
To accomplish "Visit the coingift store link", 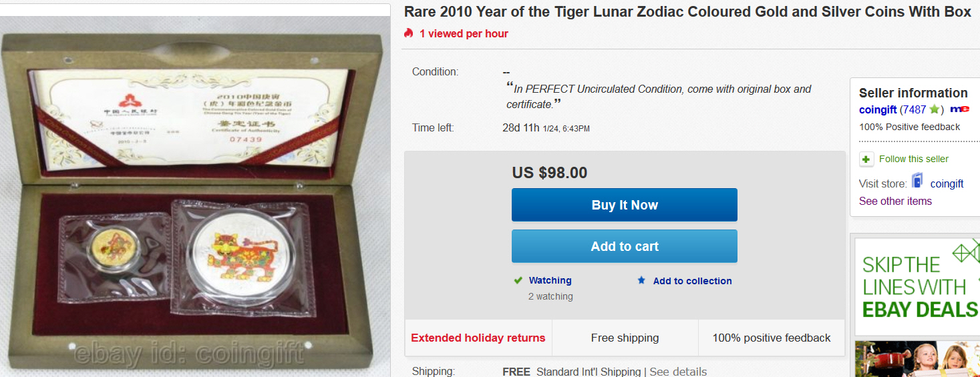I will coord(947,183).
